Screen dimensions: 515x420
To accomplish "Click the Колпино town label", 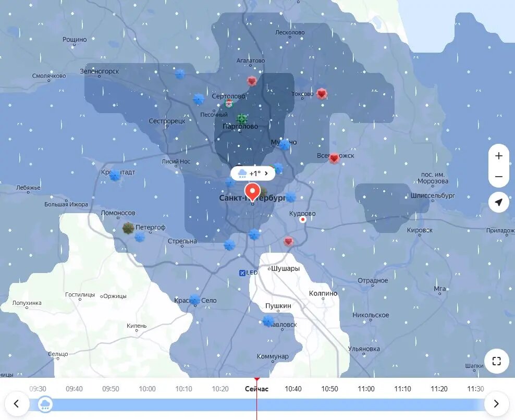I will [323, 293].
